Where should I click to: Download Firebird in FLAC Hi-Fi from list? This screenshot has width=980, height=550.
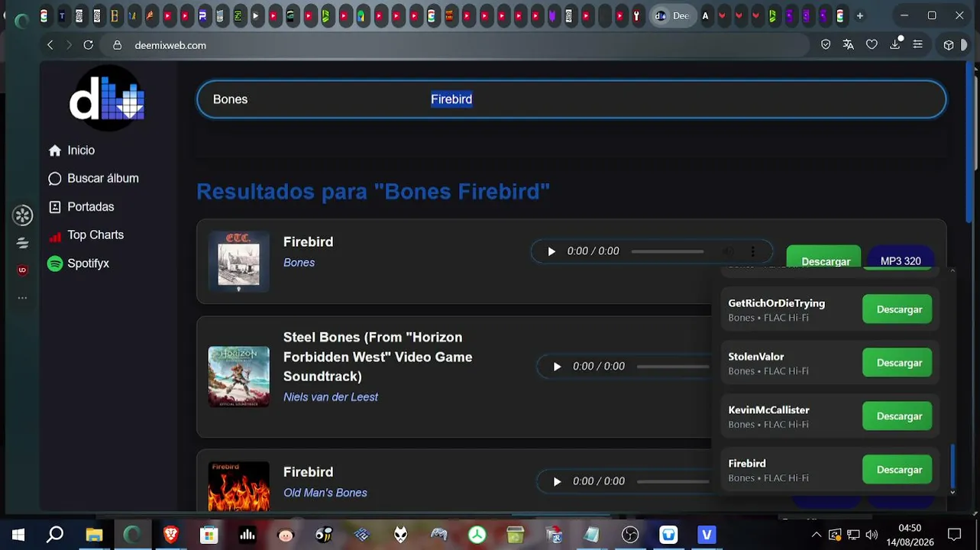pos(898,470)
